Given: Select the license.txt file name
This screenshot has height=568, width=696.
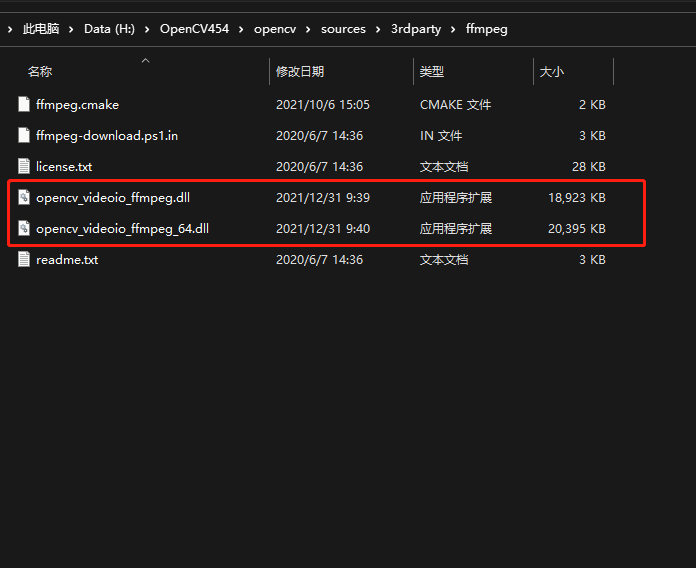Looking at the screenshot, I should [64, 167].
